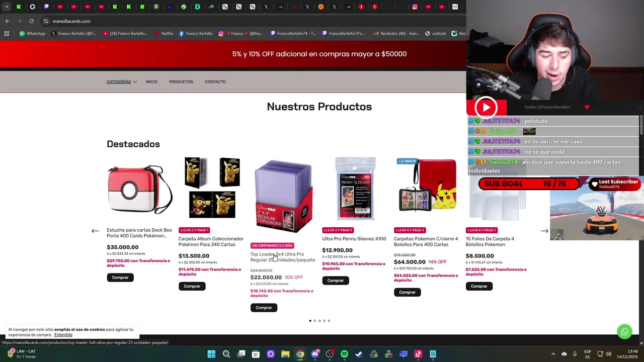This screenshot has height=362, width=644.
Task: Click Comprar for Top Loader Ultra Pro
Action: [264, 308]
